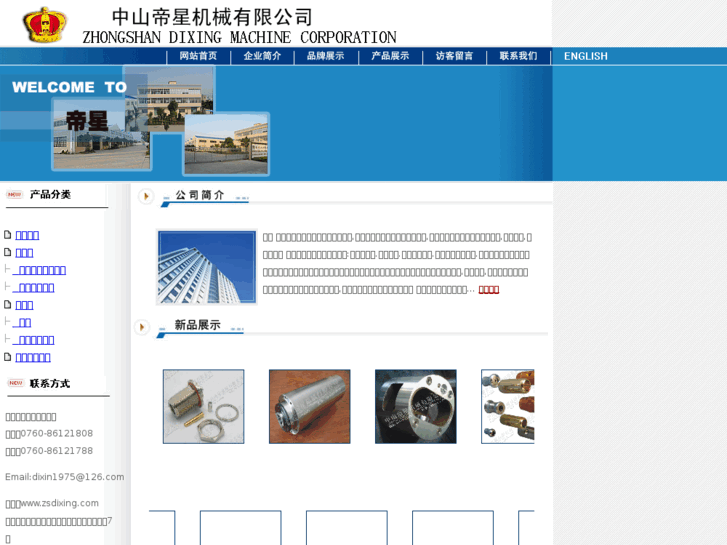Viewport: 727px width, 545px height.
Task: Open 联系我们 from navigation
Action: 518,56
